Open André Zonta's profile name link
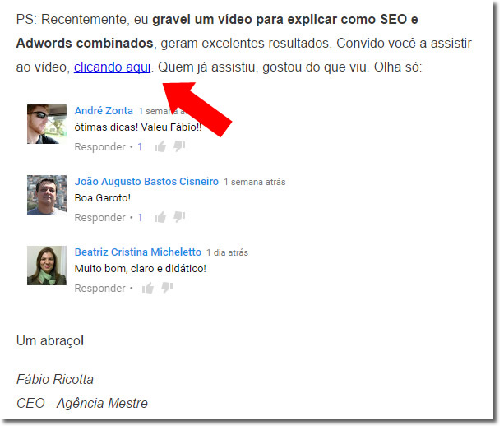 [104, 112]
